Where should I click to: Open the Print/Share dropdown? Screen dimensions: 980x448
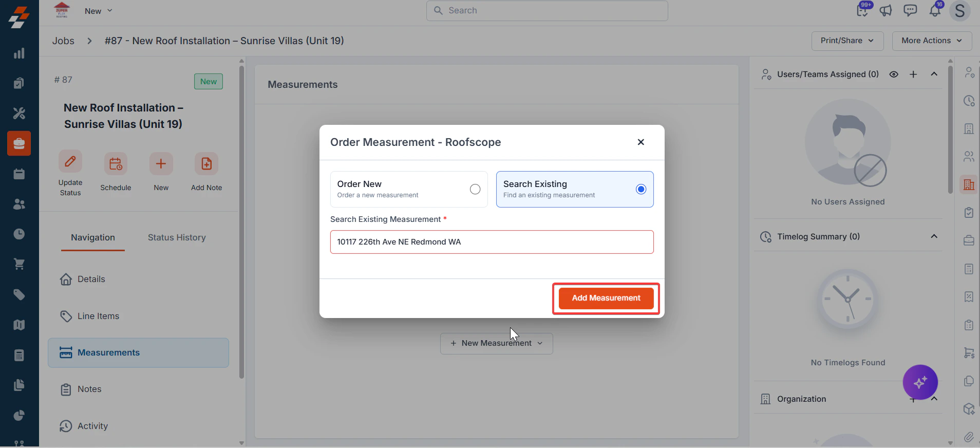click(x=847, y=41)
